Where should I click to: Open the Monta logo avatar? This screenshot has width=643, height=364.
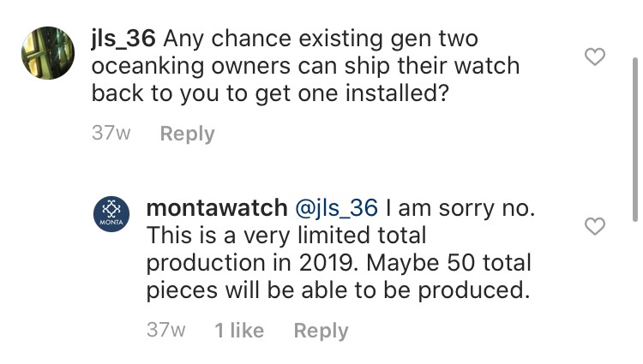point(111,214)
